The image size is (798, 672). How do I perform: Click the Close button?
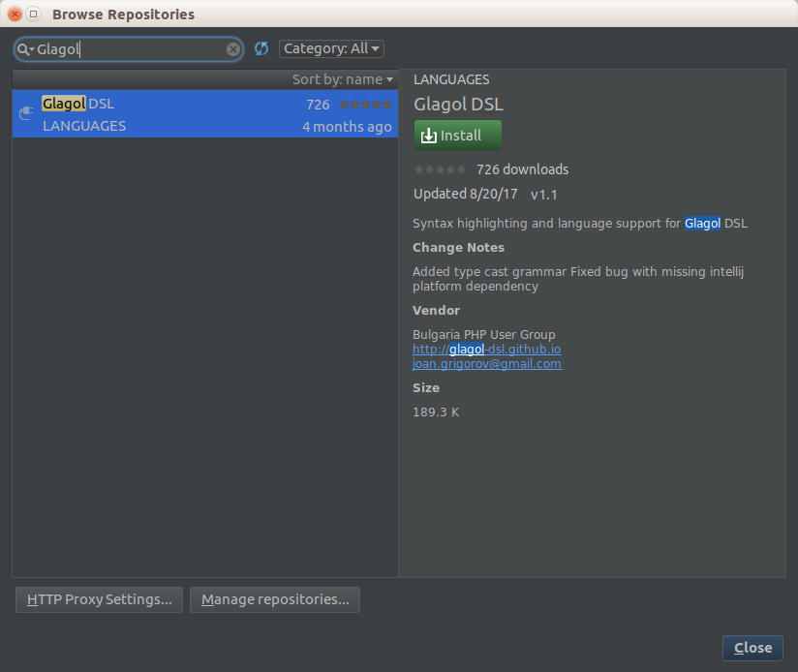click(752, 648)
